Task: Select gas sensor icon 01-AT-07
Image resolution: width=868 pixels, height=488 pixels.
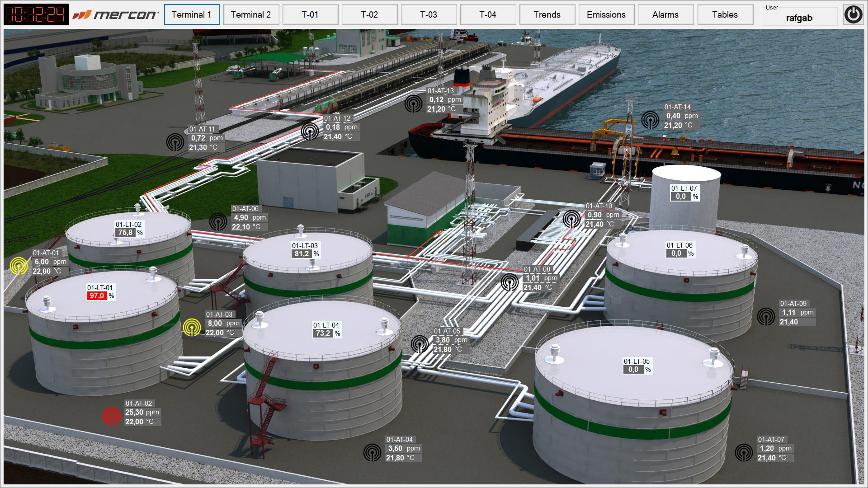Action: click(x=744, y=453)
